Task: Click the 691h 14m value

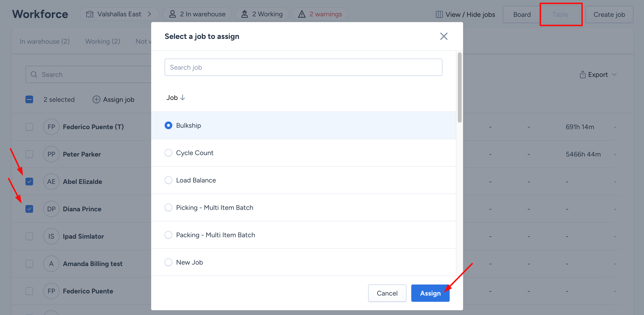Action: tap(580, 127)
